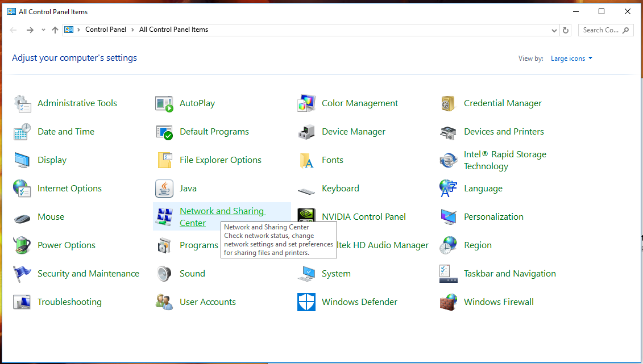Click the Network and Sharing Center icon
This screenshot has height=364, width=643.
tap(164, 216)
